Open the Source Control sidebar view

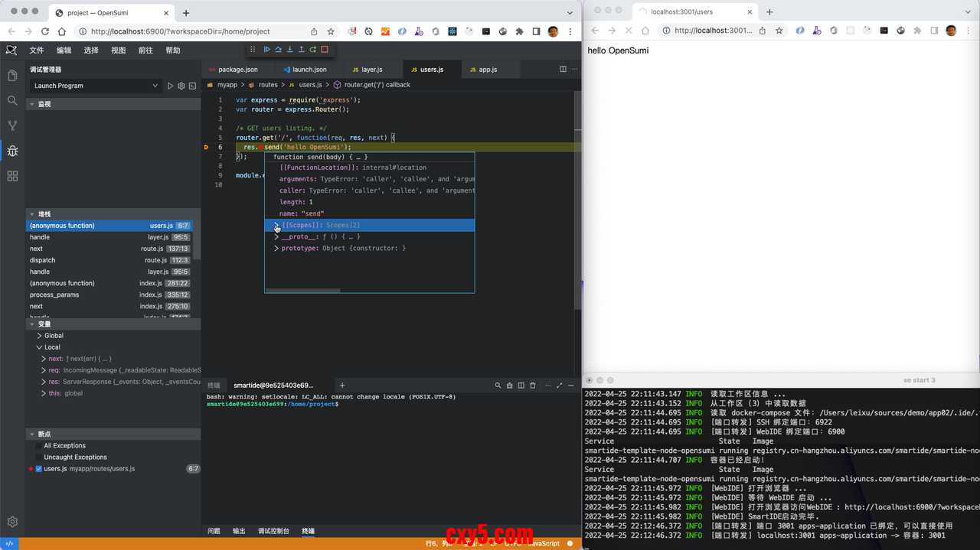(12, 125)
